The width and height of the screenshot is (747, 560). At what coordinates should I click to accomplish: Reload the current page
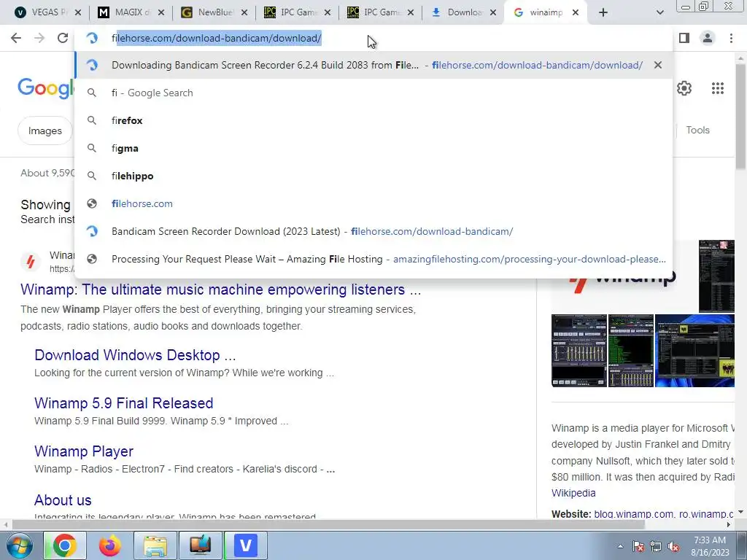[x=63, y=38]
